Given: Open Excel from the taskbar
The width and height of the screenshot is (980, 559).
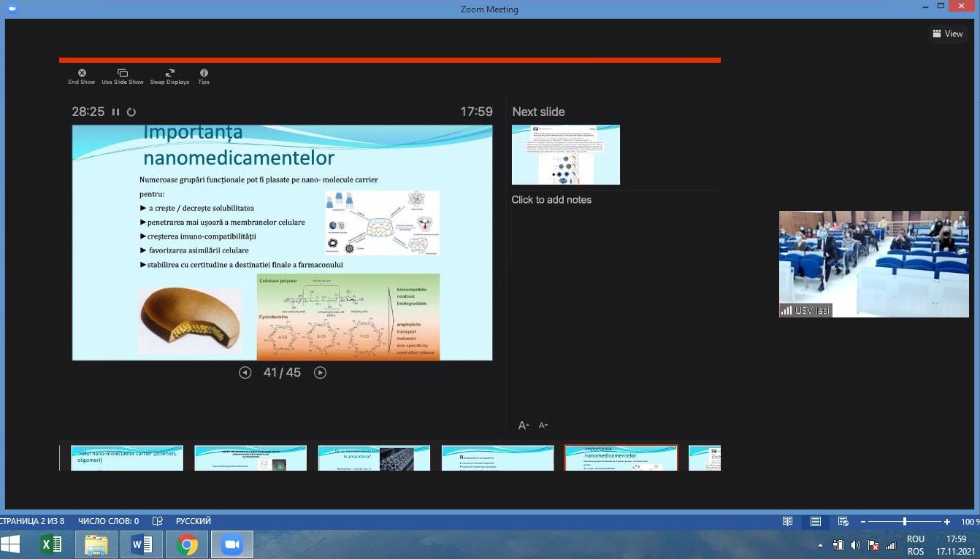Looking at the screenshot, I should click(51, 544).
